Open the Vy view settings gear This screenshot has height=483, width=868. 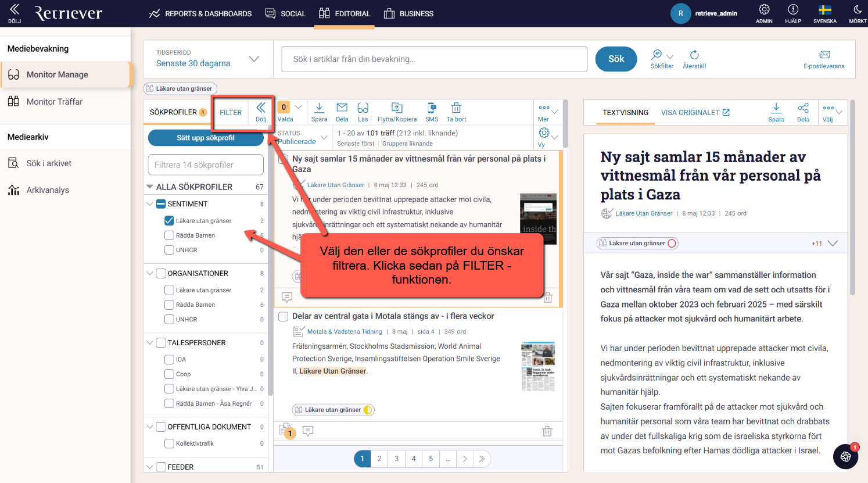(x=547, y=137)
